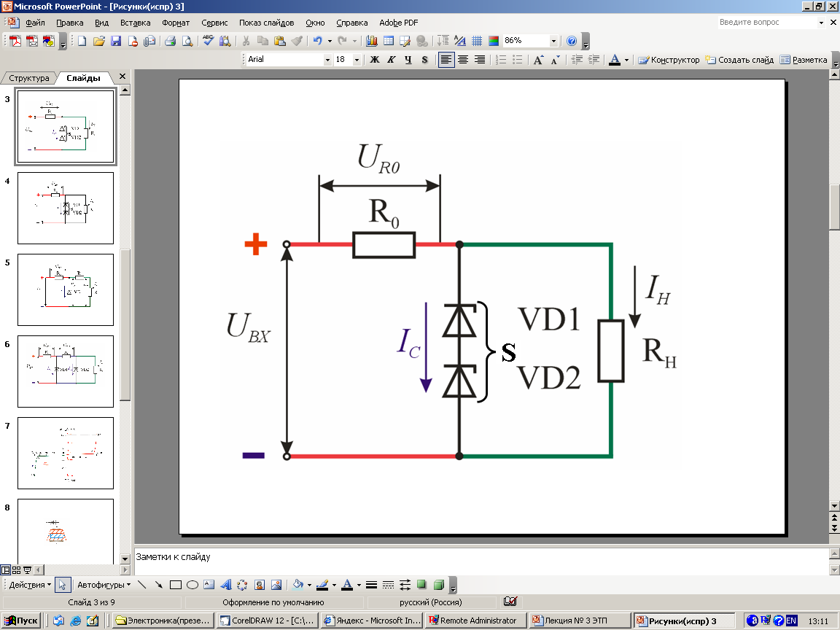
Task: Open the Line Color dropdown arrow on drawing toolbar
Action: coord(334,585)
